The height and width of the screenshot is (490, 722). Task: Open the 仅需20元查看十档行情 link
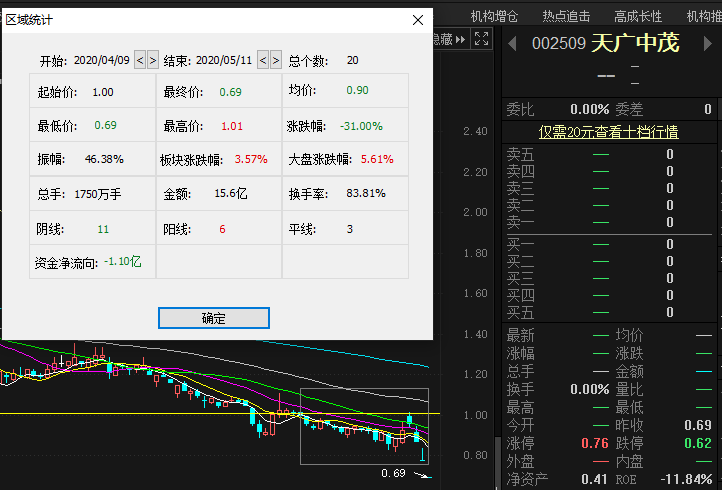(x=609, y=132)
